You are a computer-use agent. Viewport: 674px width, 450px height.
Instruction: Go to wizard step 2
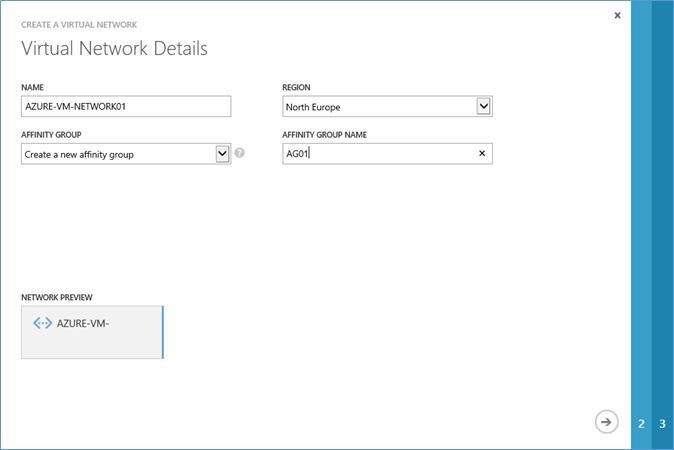[641, 424]
